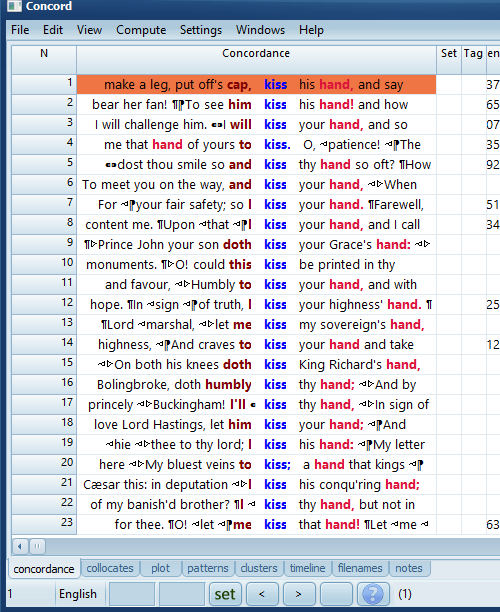Click the first empty field after English

click(x=132, y=594)
